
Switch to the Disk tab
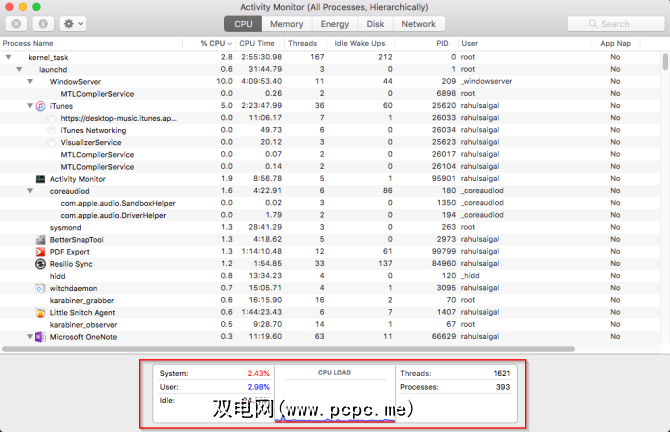click(x=375, y=24)
